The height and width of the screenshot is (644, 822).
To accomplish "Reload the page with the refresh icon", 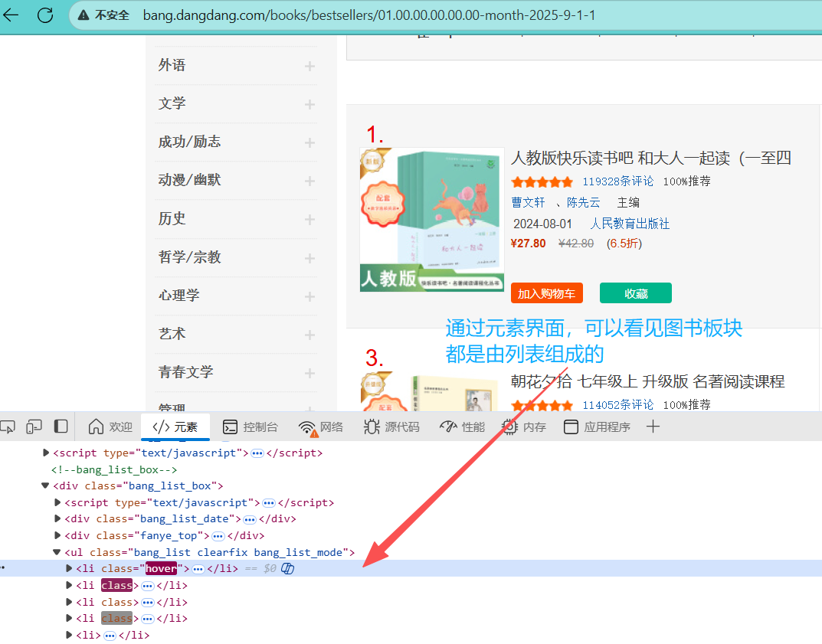I will pyautogui.click(x=45, y=15).
